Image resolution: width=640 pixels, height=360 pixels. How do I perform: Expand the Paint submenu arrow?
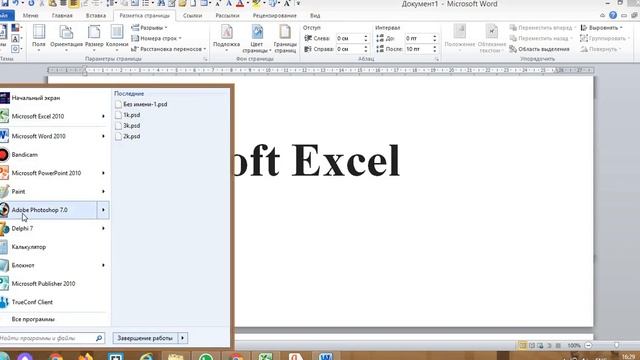pos(103,191)
